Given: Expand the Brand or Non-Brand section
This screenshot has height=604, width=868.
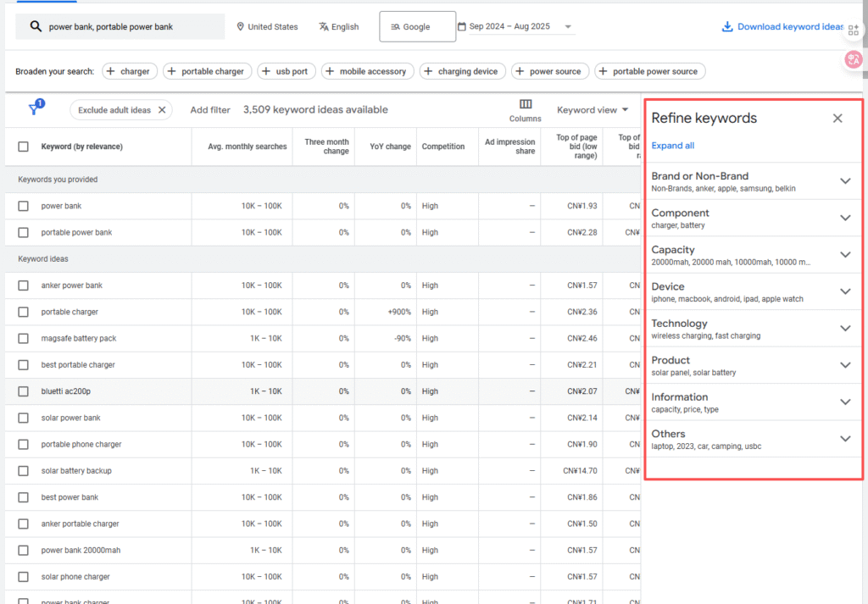Looking at the screenshot, I should (x=844, y=181).
